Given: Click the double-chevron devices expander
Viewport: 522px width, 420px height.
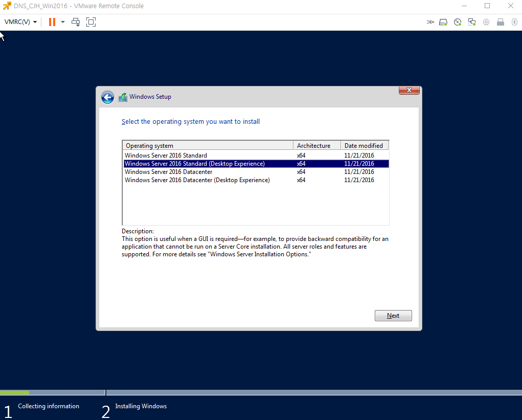Looking at the screenshot, I should point(430,22).
